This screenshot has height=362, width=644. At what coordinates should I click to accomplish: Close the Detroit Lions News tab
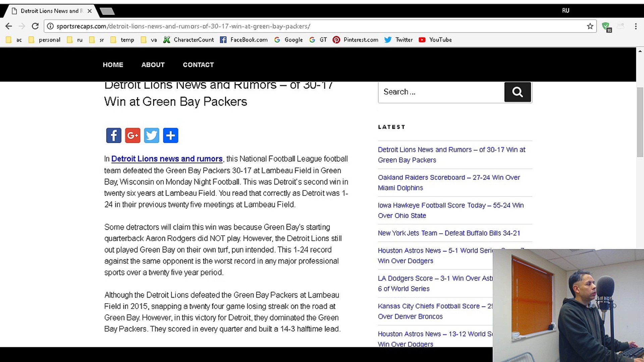pos(90,11)
